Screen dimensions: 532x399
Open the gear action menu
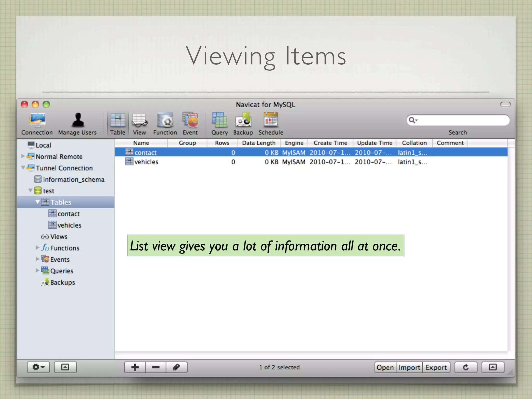pos(38,367)
